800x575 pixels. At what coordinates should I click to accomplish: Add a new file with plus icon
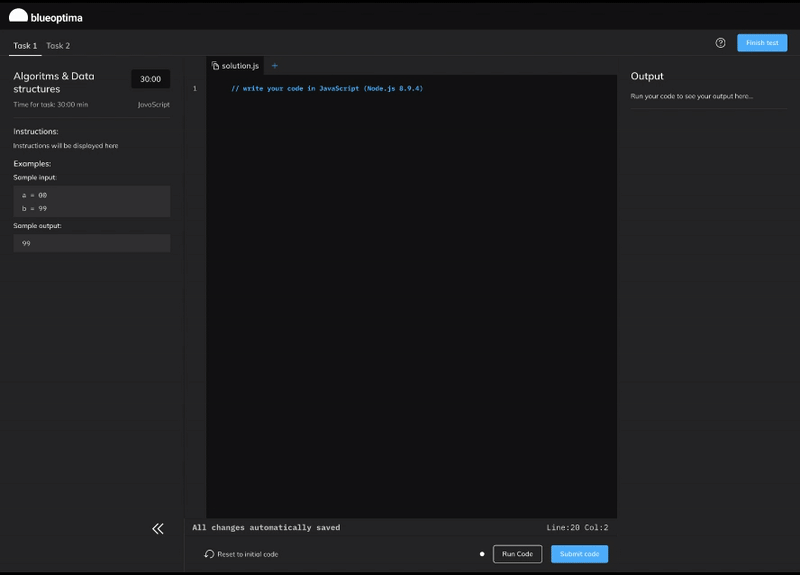[x=274, y=66]
